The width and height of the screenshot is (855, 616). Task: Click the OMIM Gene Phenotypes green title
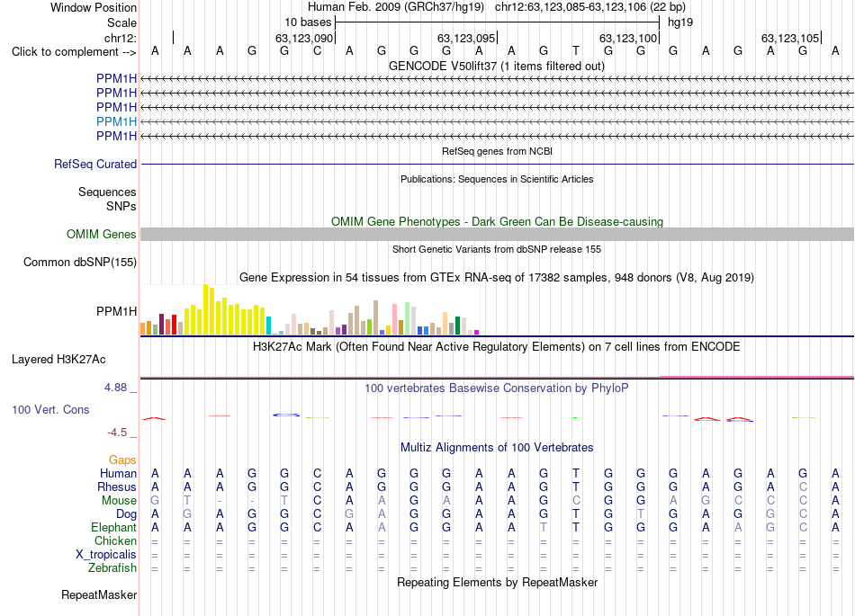point(497,222)
